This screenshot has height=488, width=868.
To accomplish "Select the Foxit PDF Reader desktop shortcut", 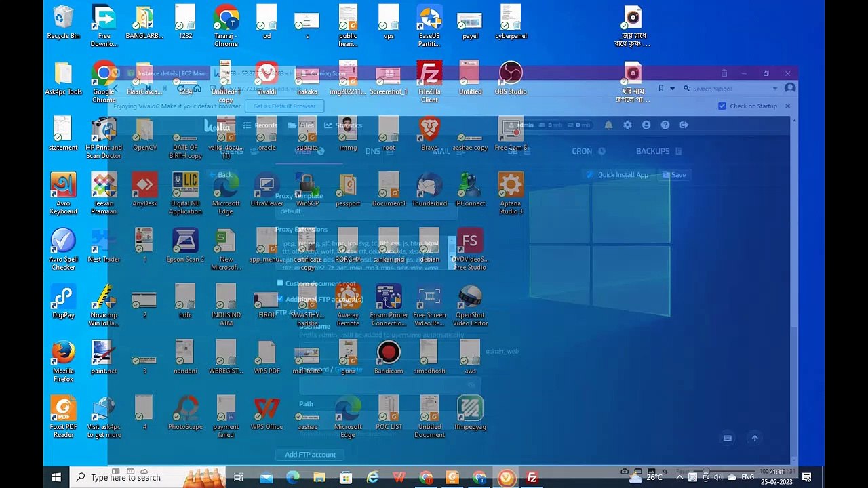I will [x=63, y=418].
